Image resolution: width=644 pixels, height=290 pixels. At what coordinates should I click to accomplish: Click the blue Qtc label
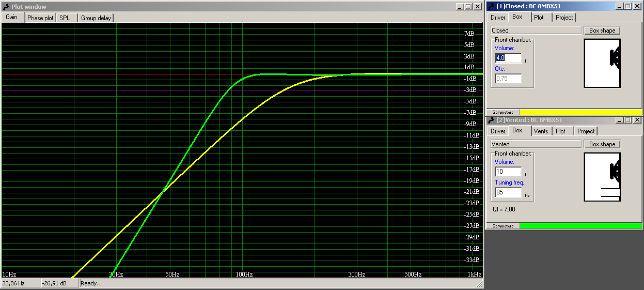tap(500, 69)
